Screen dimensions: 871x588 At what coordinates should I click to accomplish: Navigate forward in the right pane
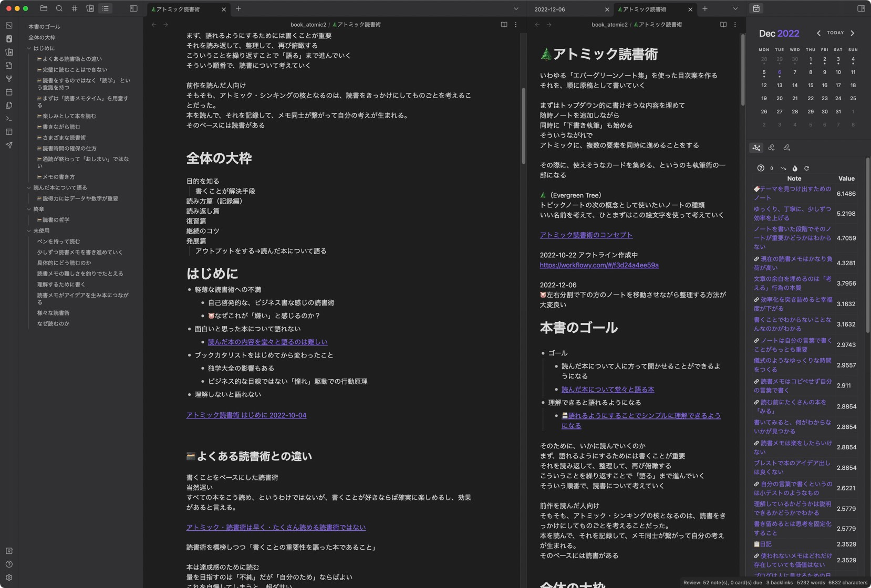[548, 25]
